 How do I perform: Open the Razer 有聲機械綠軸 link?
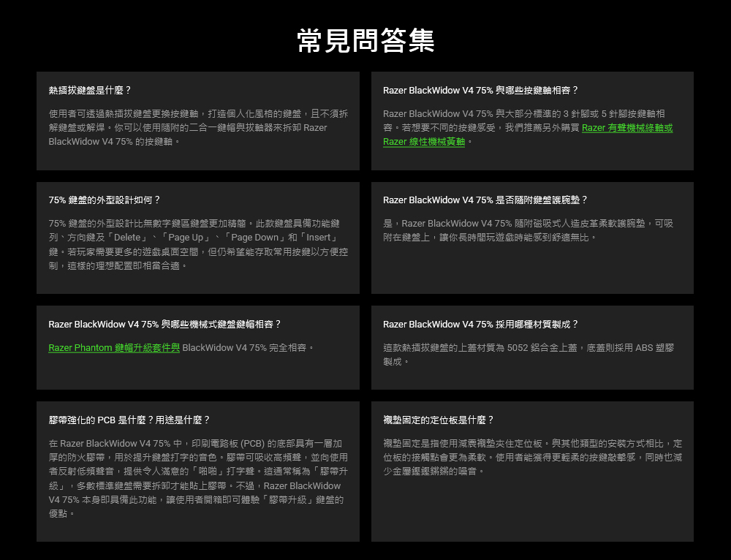tap(627, 128)
